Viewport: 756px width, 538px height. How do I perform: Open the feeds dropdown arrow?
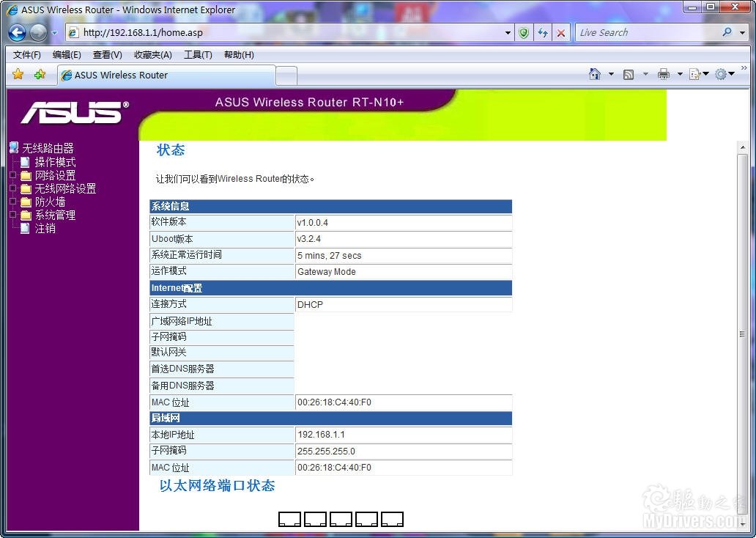[645, 74]
